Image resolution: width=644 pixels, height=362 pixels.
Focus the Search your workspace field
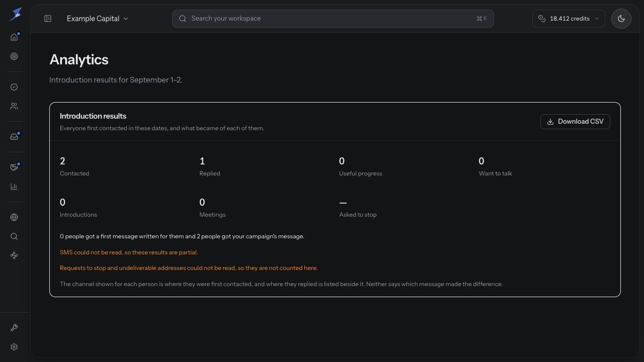pos(333,19)
